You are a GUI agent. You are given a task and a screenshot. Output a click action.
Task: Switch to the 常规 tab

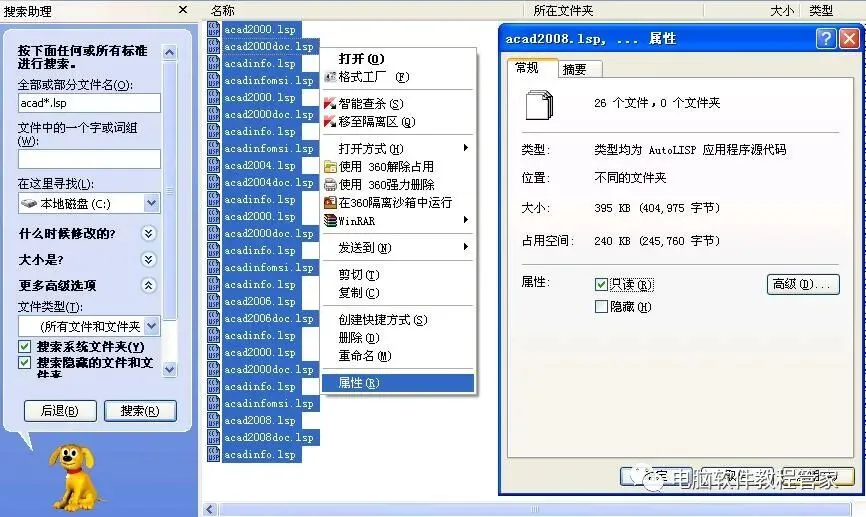(532, 67)
